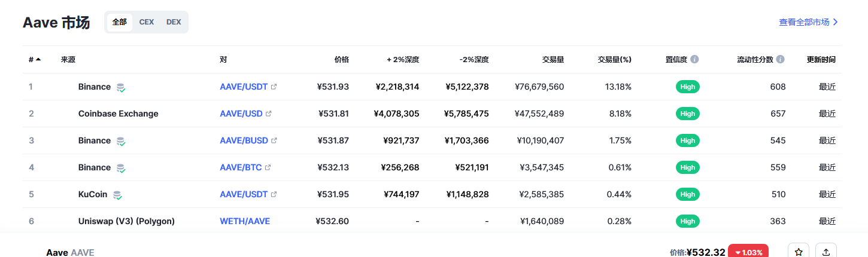Switch to the CEX filter tab
The width and height of the screenshot is (868, 257).
coord(147,22)
